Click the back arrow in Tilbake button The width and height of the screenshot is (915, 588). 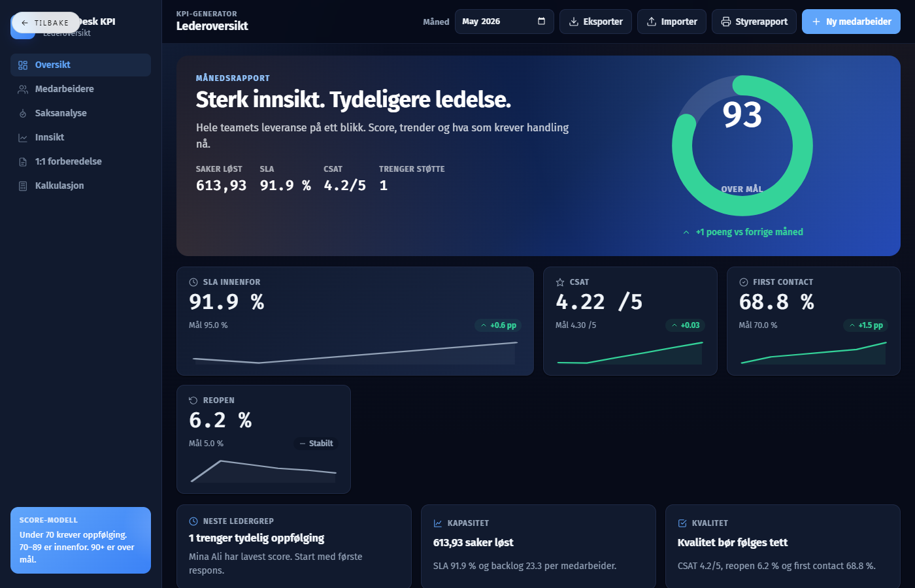pos(25,23)
